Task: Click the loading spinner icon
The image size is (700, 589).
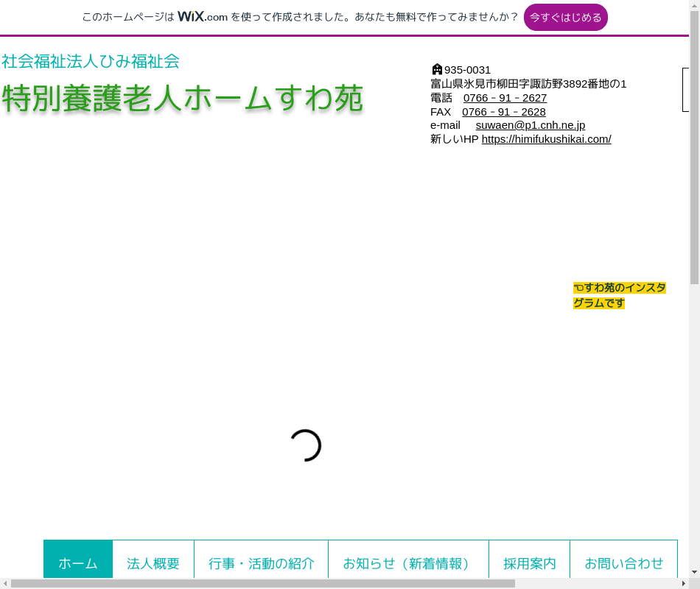Action: (305, 445)
